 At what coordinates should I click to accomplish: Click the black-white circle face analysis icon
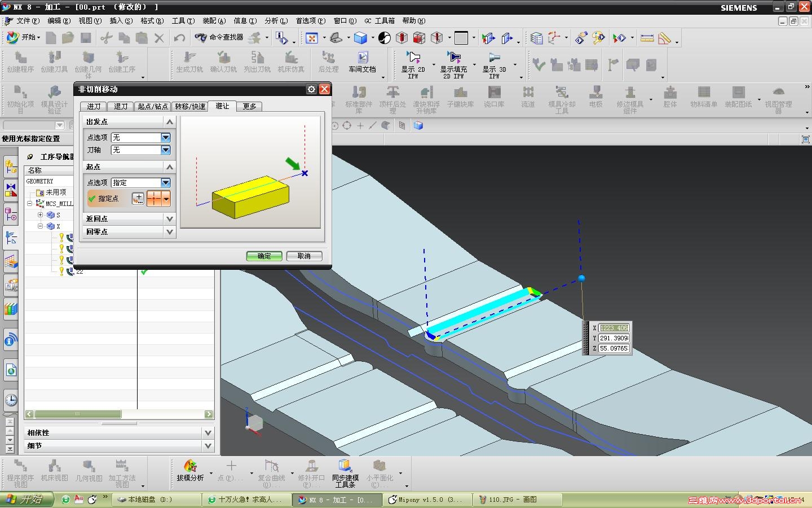tap(384, 38)
